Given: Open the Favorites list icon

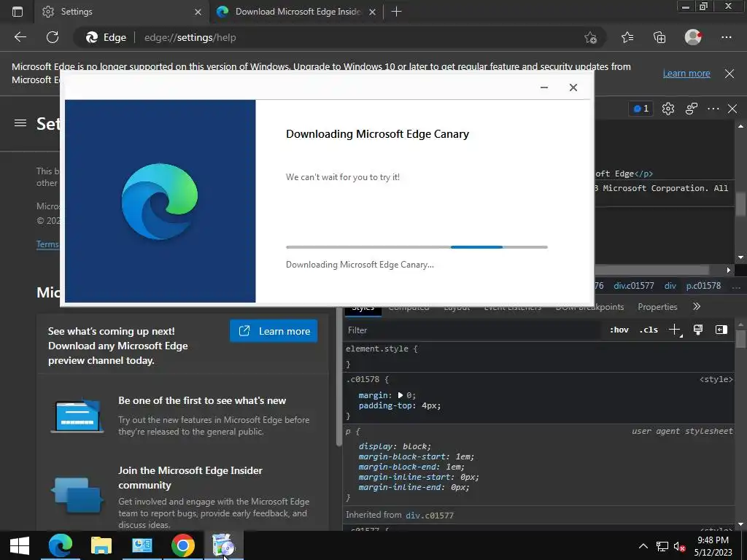Looking at the screenshot, I should pos(627,37).
